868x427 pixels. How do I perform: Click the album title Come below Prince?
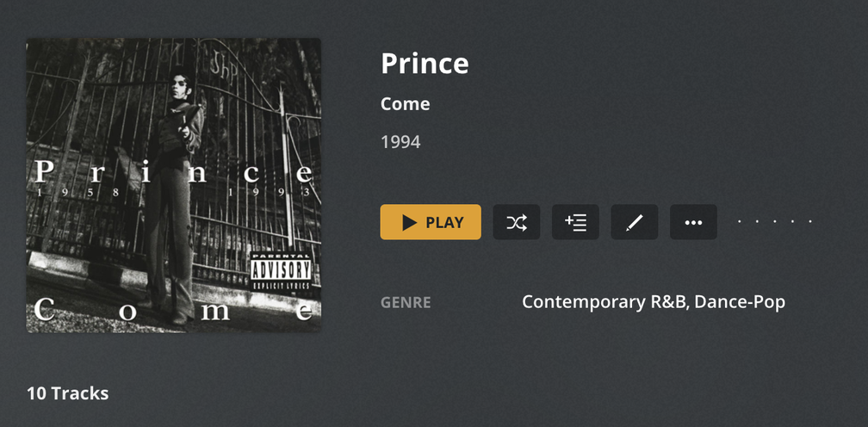click(x=405, y=104)
